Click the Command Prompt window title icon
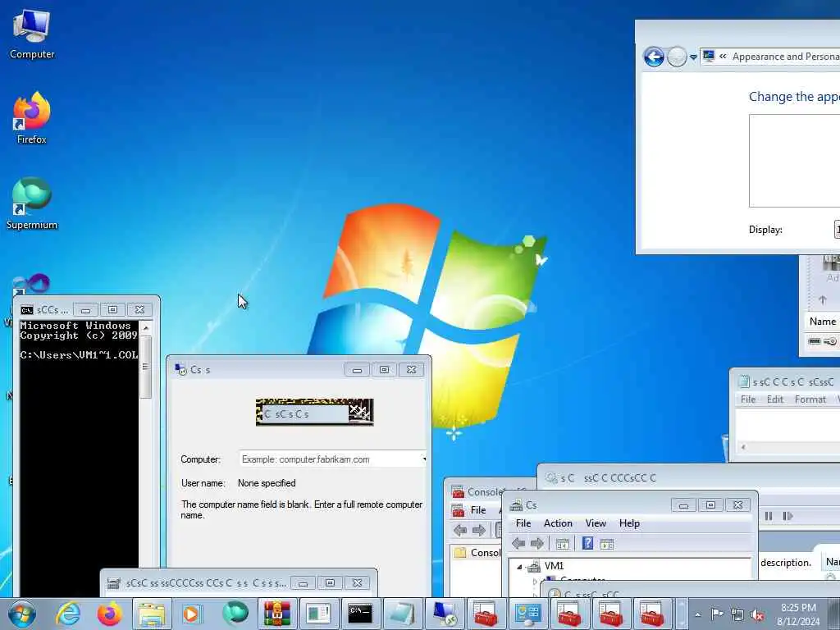The height and width of the screenshot is (630, 840). coord(27,310)
